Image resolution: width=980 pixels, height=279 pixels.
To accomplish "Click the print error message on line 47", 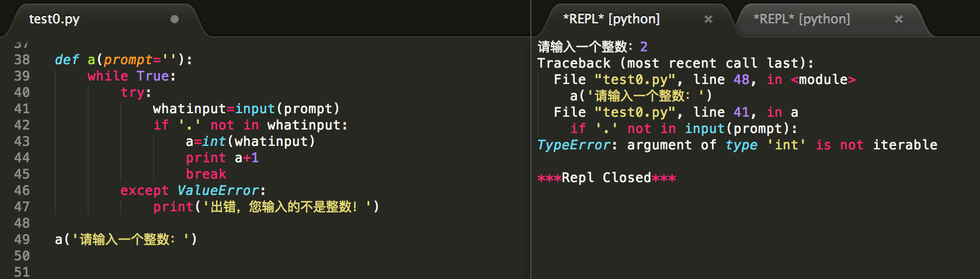I will [266, 207].
